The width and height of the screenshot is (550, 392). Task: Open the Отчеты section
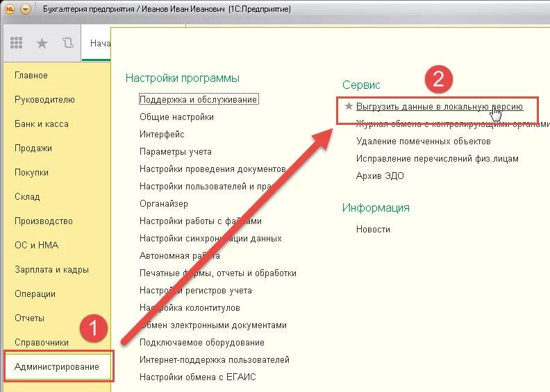[29, 318]
